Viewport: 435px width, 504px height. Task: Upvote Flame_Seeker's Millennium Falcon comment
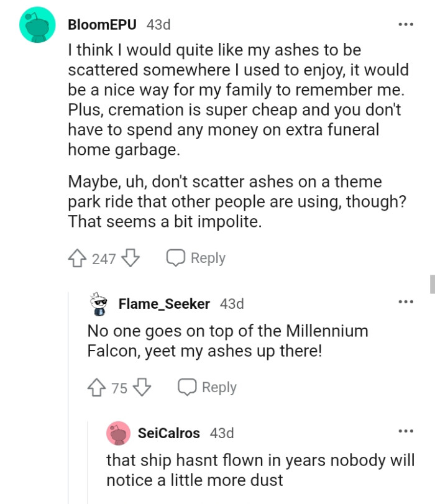pyautogui.click(x=96, y=387)
